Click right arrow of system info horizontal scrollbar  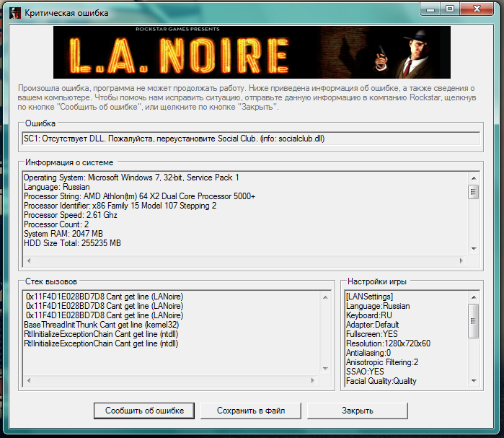461,260
